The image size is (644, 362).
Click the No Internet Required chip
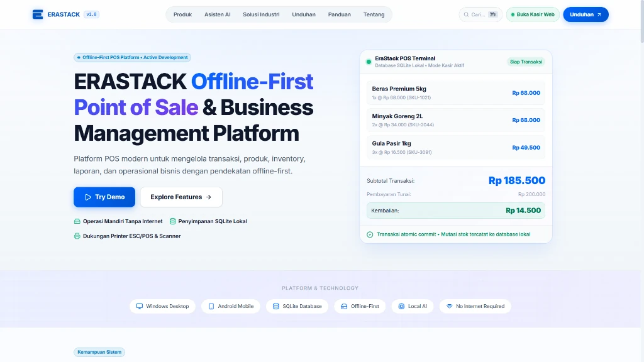tap(475, 306)
